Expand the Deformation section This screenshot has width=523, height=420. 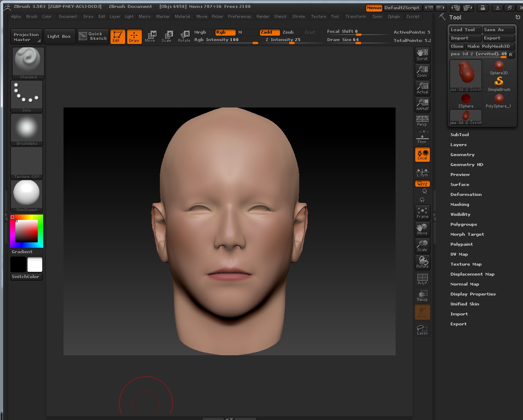click(466, 194)
